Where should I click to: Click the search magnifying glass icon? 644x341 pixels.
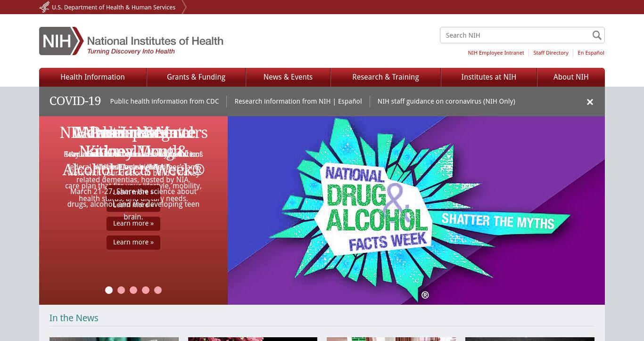(597, 35)
